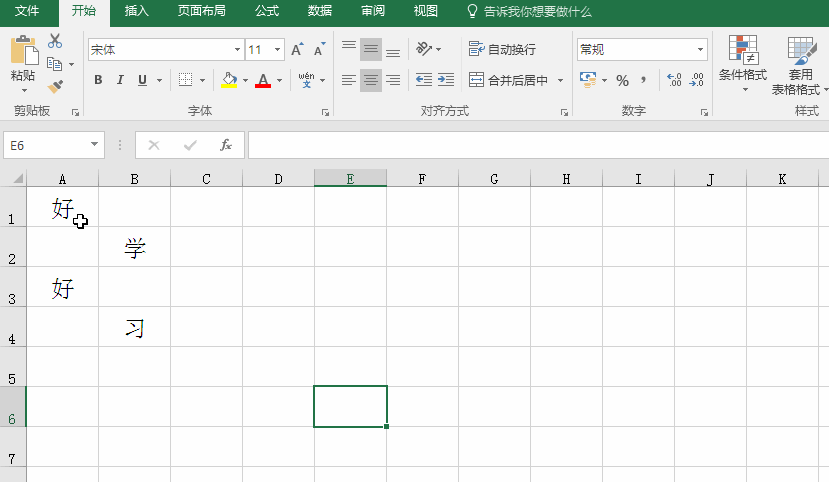Click 合并后居中 merge and center button
Image resolution: width=829 pixels, height=482 pixels.
pos(509,80)
